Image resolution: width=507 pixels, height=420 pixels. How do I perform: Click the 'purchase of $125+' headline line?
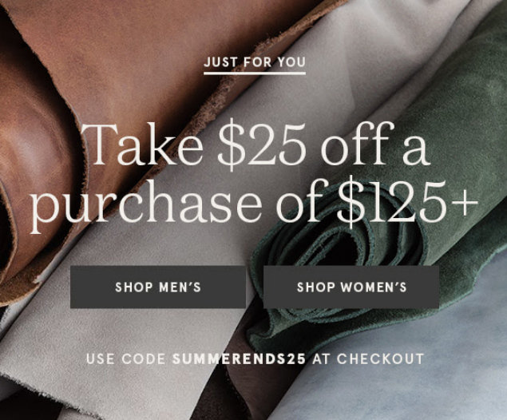tap(254, 203)
